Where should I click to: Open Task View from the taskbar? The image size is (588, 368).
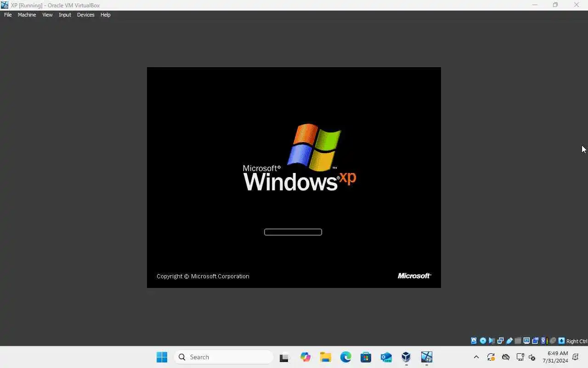(x=285, y=357)
